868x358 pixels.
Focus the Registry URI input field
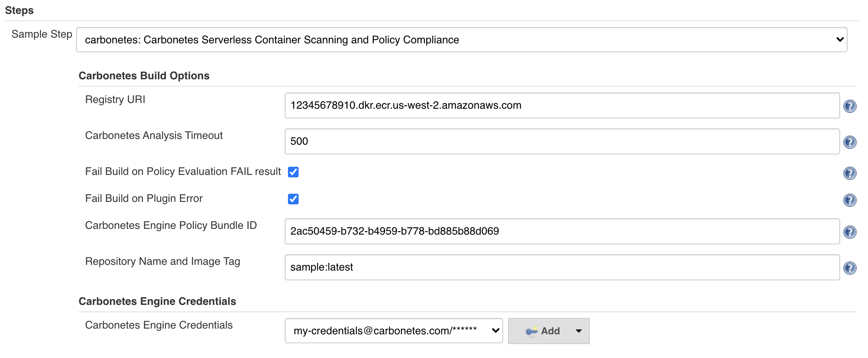[562, 105]
